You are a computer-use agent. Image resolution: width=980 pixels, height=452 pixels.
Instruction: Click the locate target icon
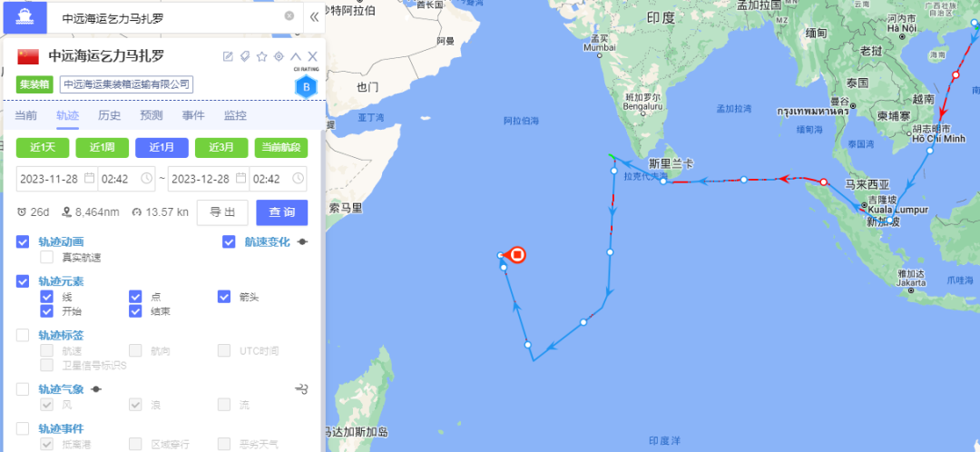pyautogui.click(x=279, y=57)
